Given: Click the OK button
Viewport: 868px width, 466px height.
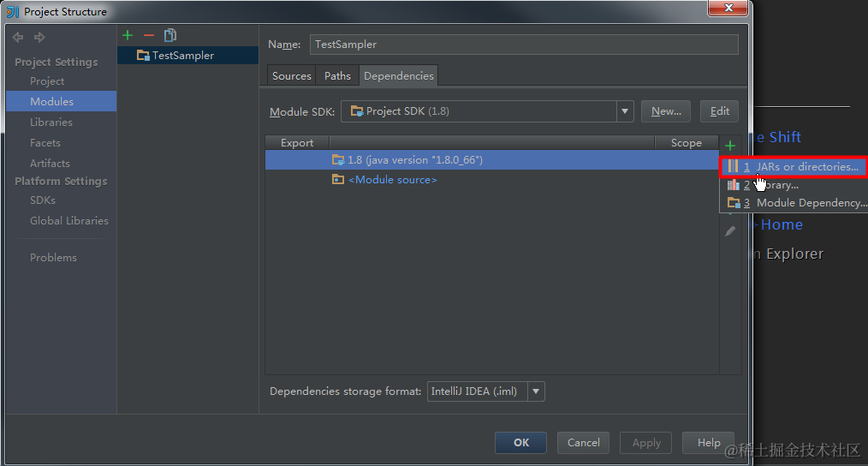Looking at the screenshot, I should click(x=521, y=443).
